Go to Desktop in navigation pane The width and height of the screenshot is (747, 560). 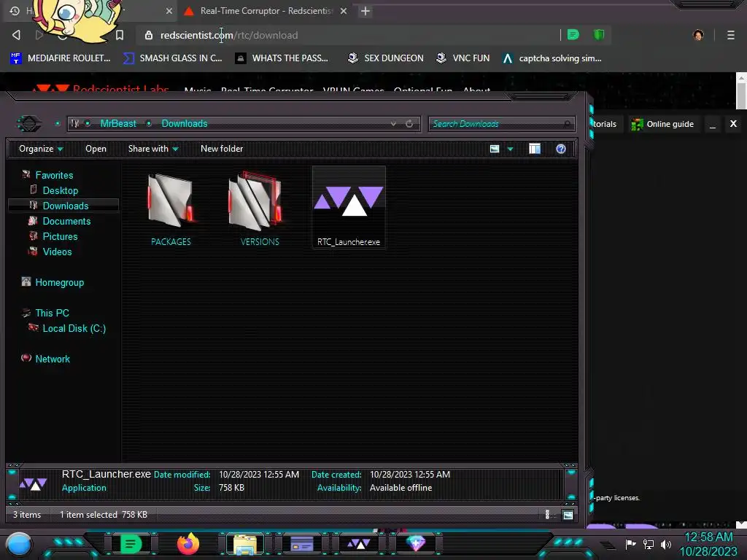(x=60, y=190)
